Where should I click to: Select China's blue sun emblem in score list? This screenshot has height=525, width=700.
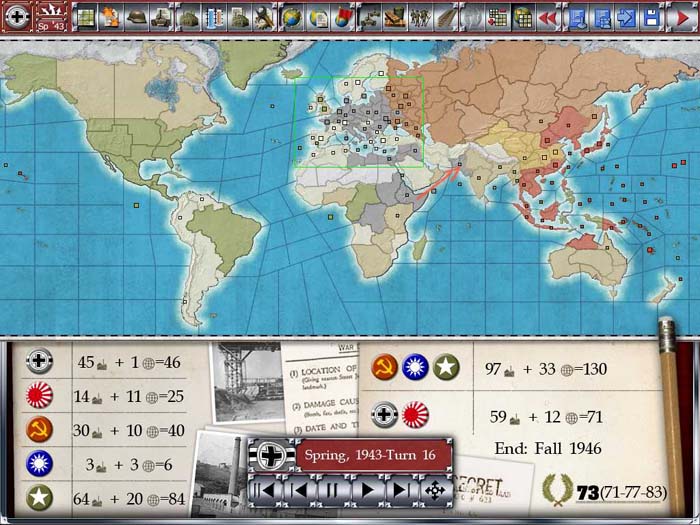point(39,463)
